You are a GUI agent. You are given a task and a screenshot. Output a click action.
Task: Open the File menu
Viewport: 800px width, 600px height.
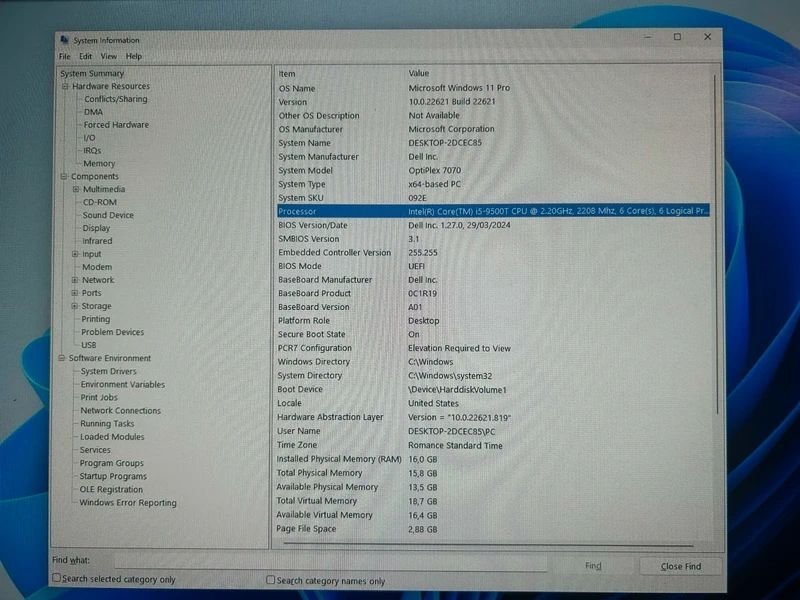64,57
